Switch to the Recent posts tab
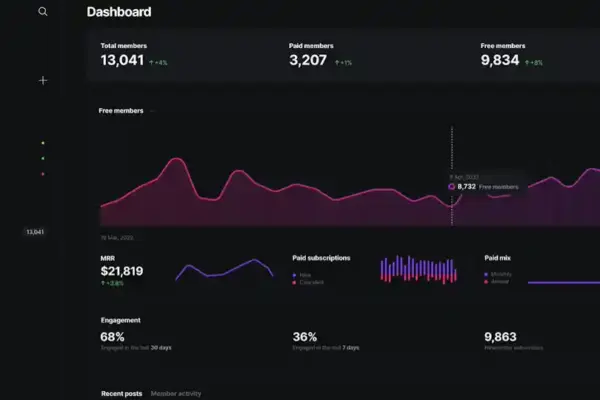 click(x=121, y=393)
